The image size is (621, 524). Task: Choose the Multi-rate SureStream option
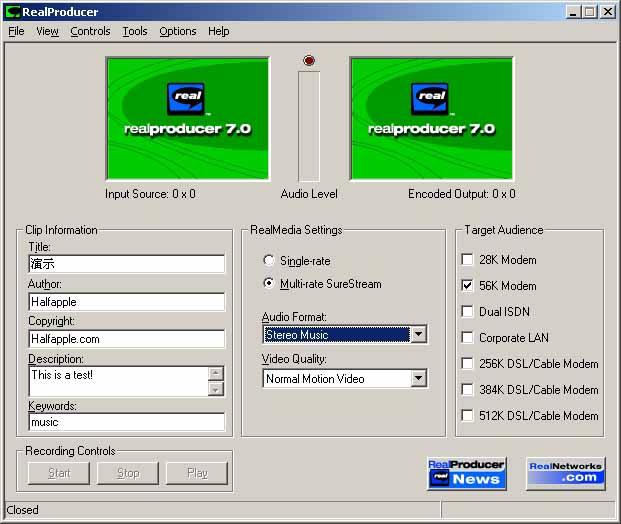tap(268, 284)
